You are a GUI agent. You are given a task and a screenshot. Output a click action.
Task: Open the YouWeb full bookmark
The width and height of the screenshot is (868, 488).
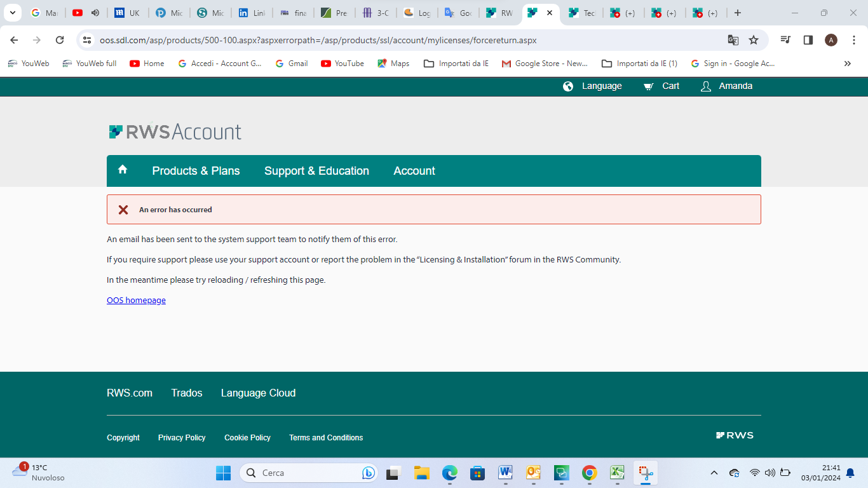[90, 64]
